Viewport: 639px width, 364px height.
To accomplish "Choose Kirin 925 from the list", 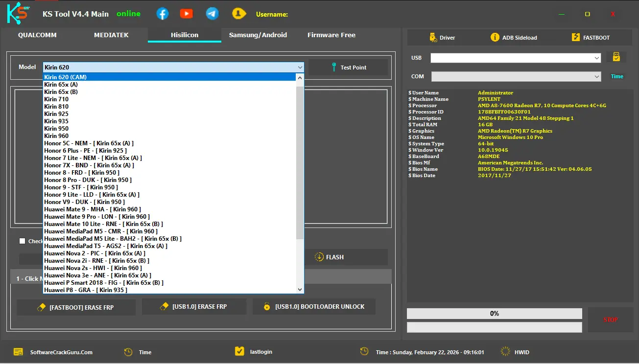I will (169, 114).
